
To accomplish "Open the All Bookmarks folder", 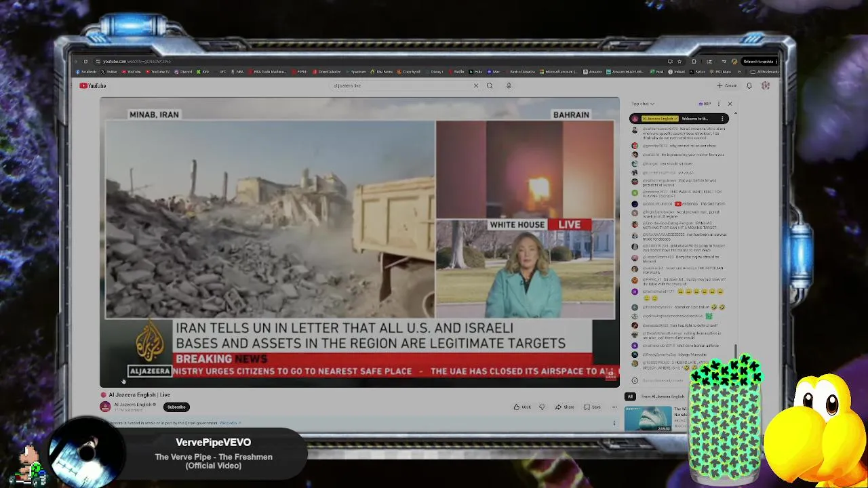I will (x=766, y=72).
